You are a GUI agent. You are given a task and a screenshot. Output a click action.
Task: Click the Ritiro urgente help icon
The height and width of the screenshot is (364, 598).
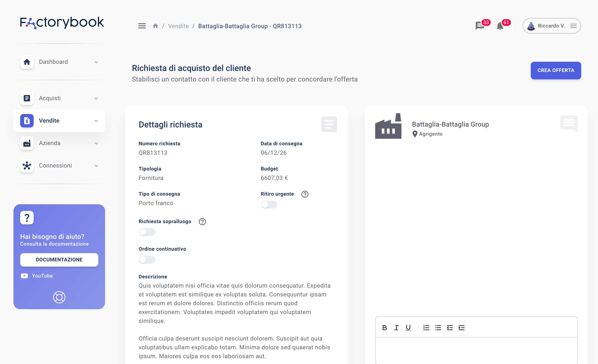(305, 194)
